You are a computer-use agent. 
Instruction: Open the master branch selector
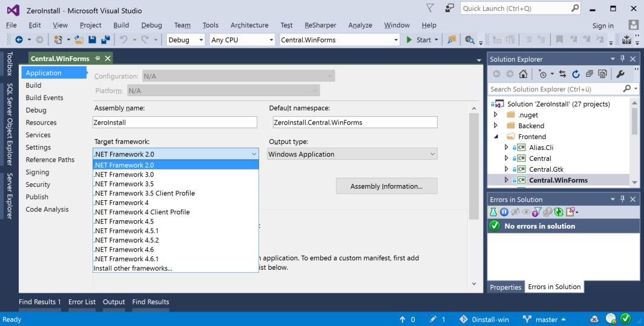[x=544, y=319]
